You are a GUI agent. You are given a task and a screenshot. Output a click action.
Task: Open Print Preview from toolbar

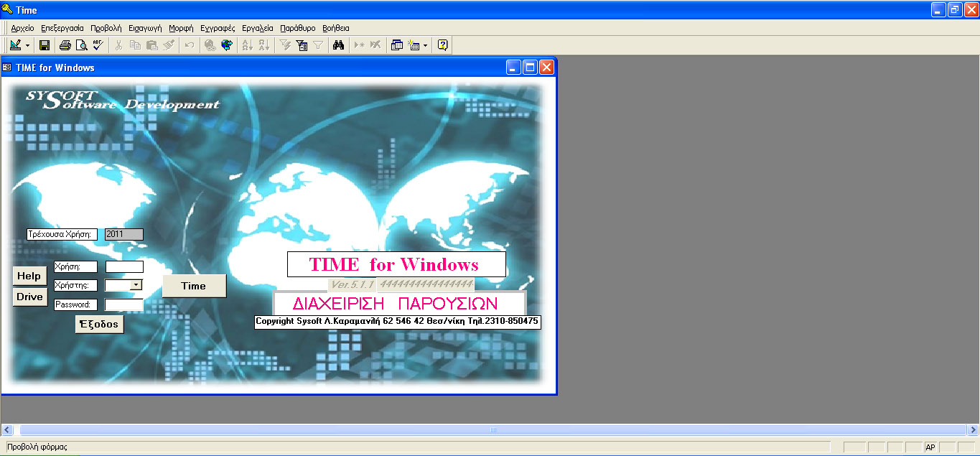[82, 45]
